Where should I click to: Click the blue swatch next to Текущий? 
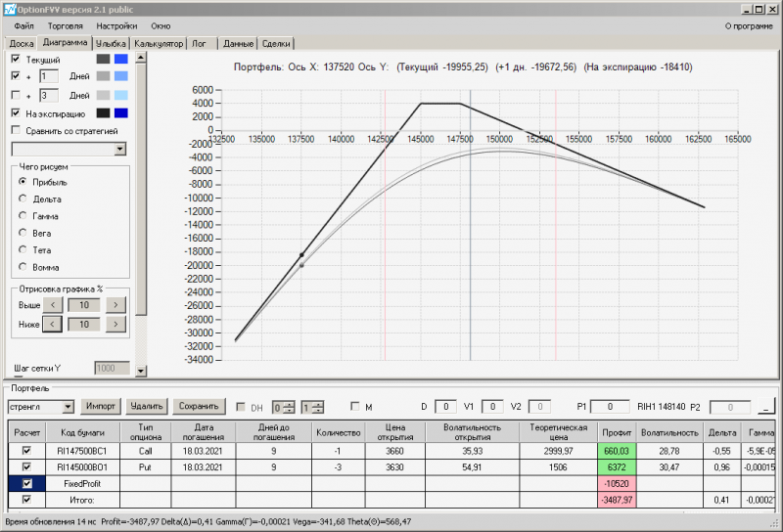tap(120, 60)
